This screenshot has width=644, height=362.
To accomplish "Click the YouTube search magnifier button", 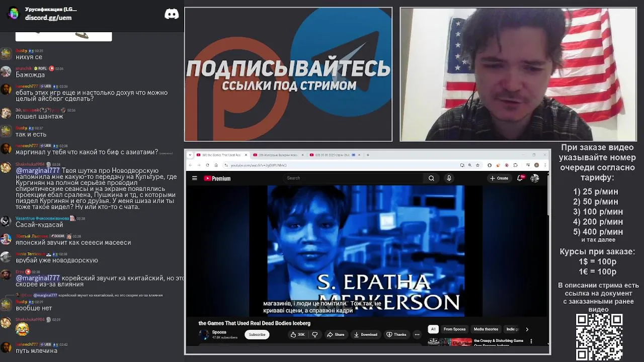I will coord(431,178).
